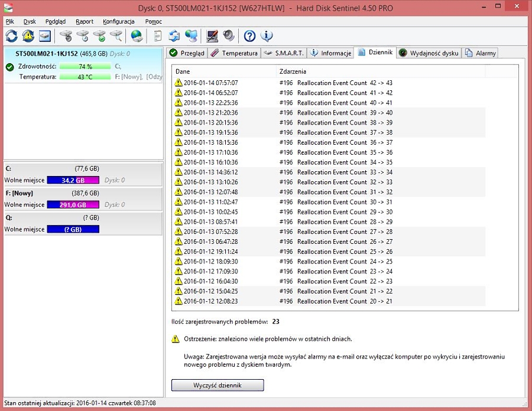Click the Wyczyść dziennik button
The width and height of the screenshot is (532, 411).
[x=218, y=385]
